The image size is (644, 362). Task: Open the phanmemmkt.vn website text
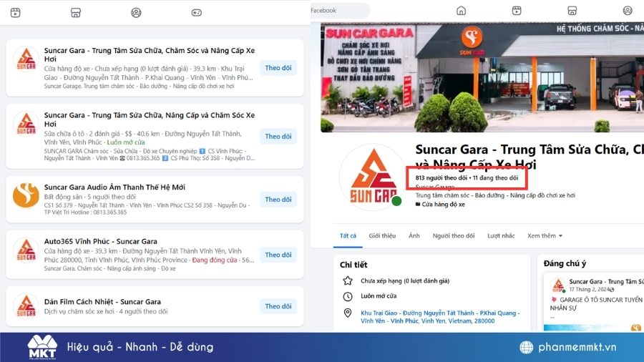(x=577, y=347)
